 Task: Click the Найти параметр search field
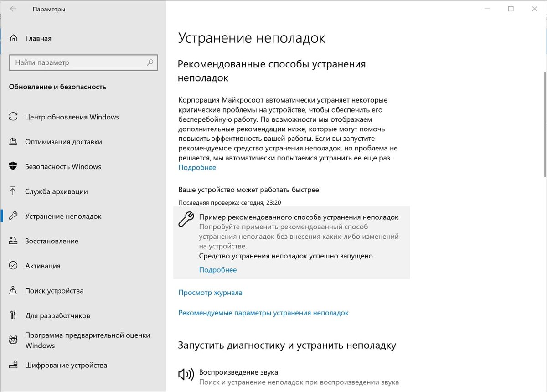click(83, 62)
